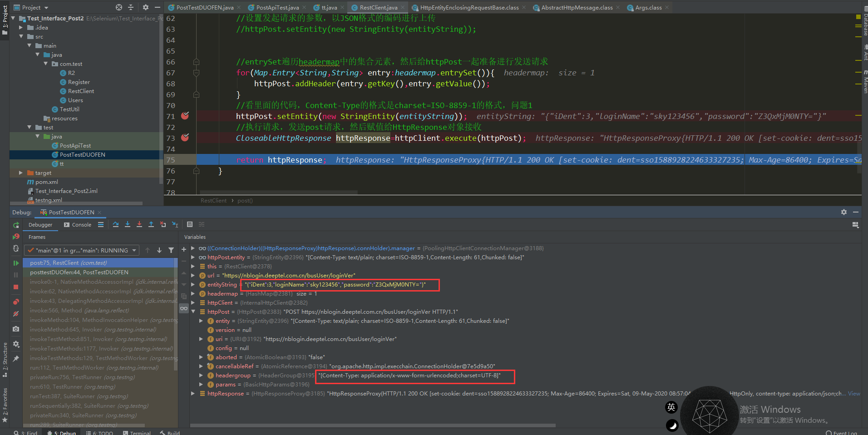Open the thread selector 'main' RUNNING dropdown

pyautogui.click(x=82, y=250)
